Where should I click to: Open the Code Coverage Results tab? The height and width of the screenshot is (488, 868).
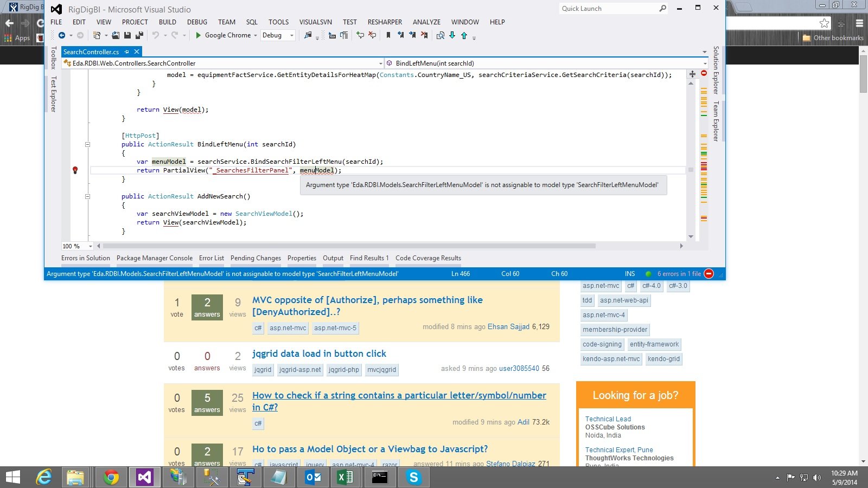tap(429, 258)
